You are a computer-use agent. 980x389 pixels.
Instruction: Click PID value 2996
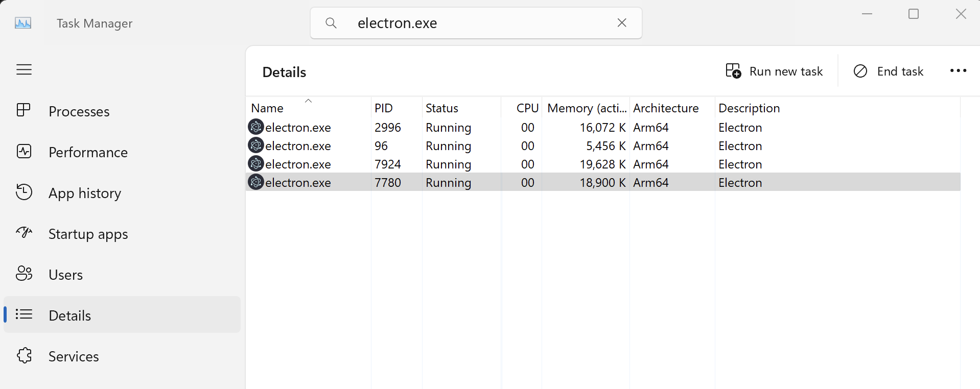[x=388, y=128]
